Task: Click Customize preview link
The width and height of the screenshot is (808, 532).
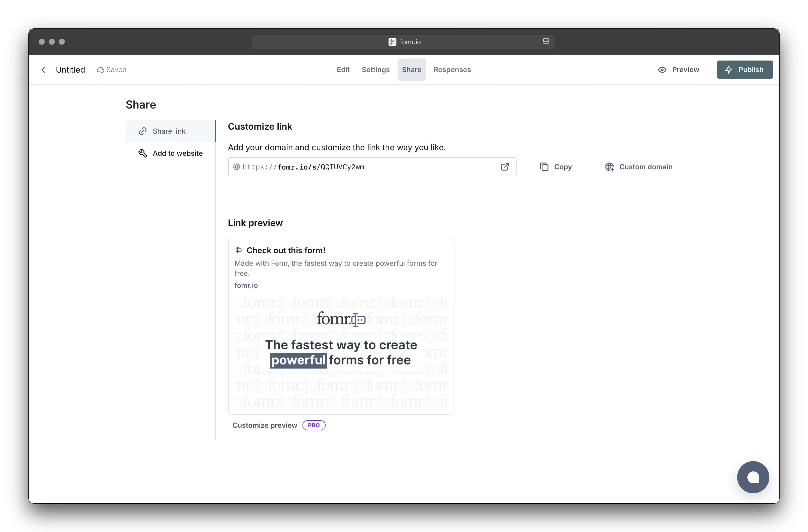Action: (x=265, y=425)
